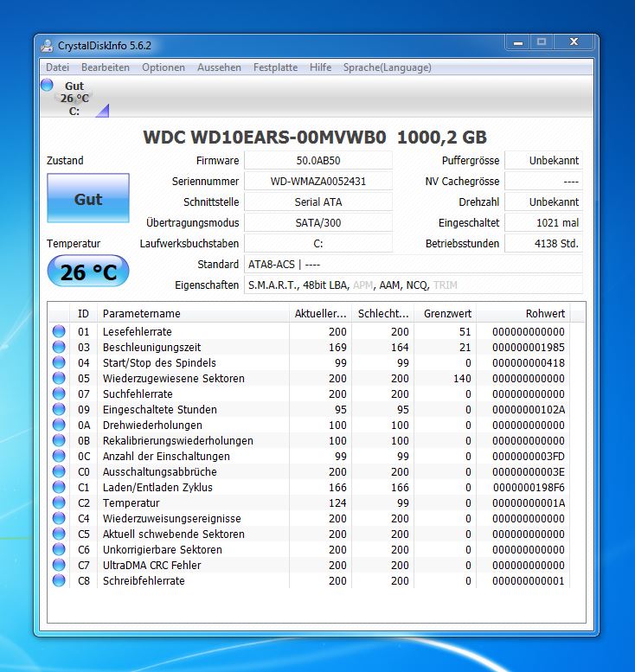
Task: Click raw value 0000000198F6
Action: (x=529, y=487)
